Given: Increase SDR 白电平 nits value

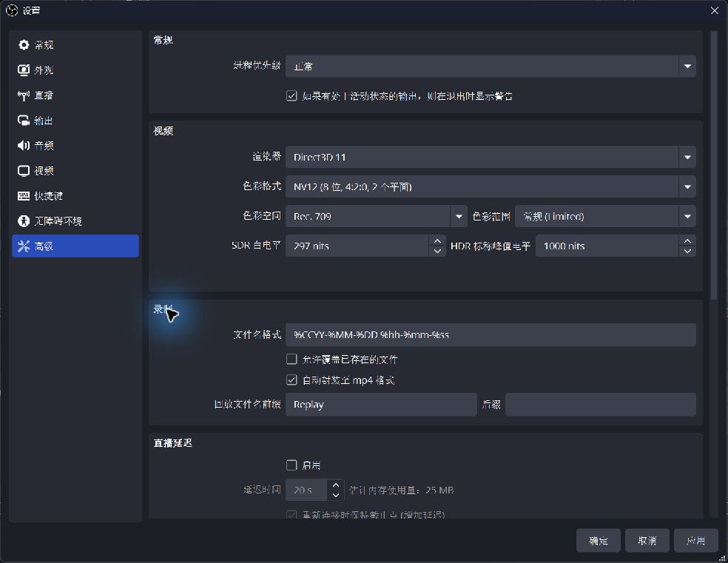Looking at the screenshot, I should (x=437, y=240).
